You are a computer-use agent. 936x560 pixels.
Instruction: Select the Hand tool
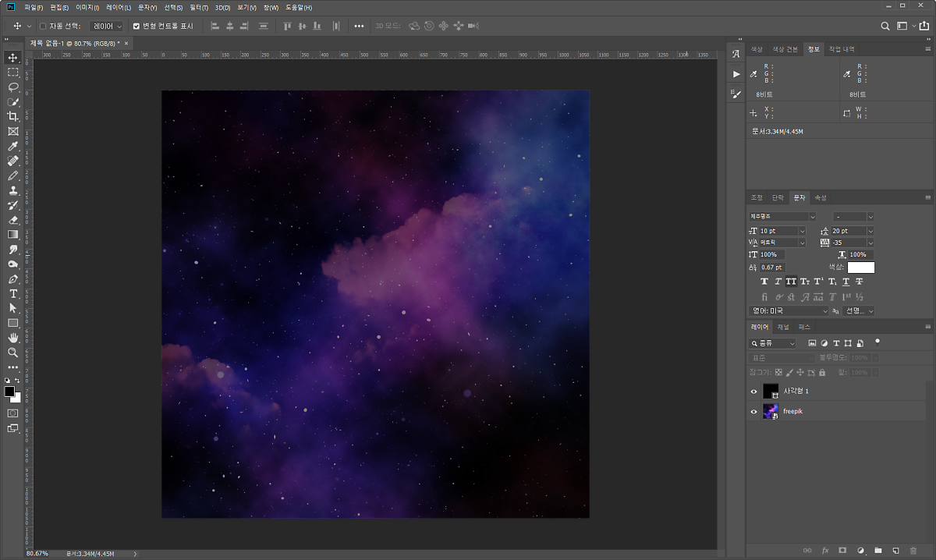click(13, 338)
